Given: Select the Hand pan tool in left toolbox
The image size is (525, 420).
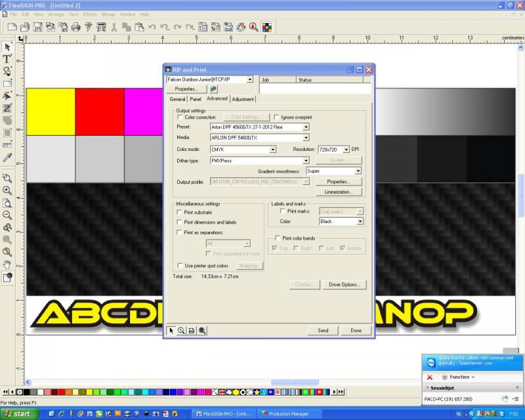Looking at the screenshot, I should pyautogui.click(x=7, y=264).
